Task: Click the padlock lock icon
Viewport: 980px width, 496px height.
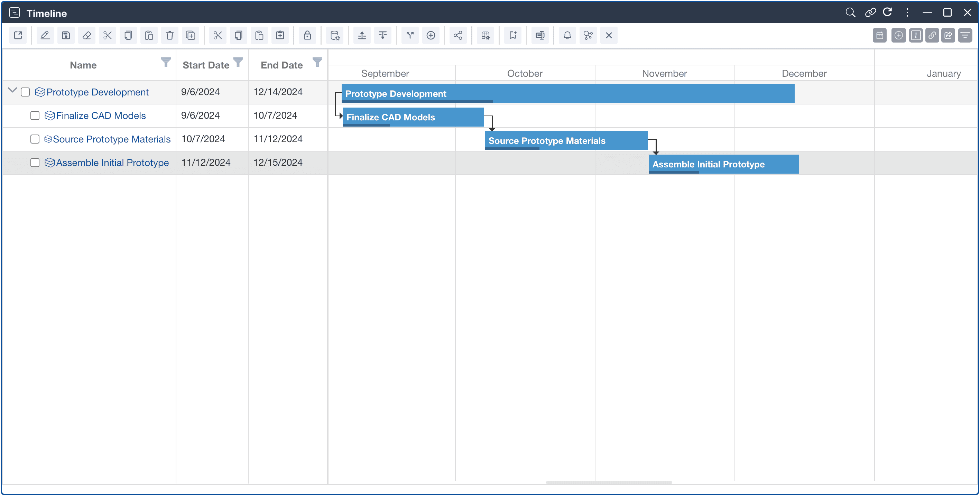Action: tap(307, 35)
